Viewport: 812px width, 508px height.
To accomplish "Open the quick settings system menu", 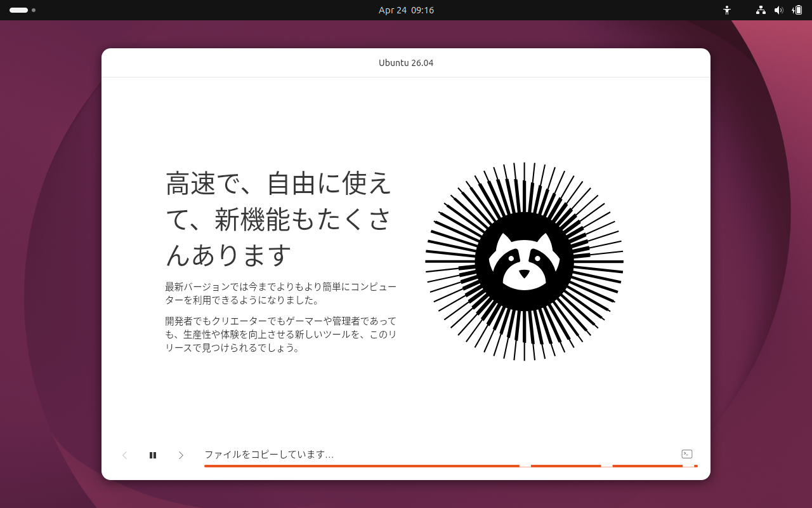I will point(779,10).
